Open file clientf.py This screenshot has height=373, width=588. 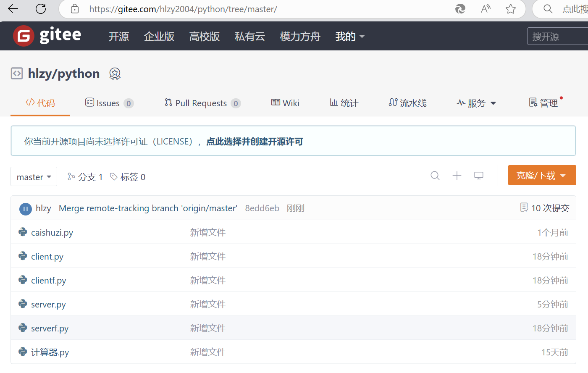(49, 281)
